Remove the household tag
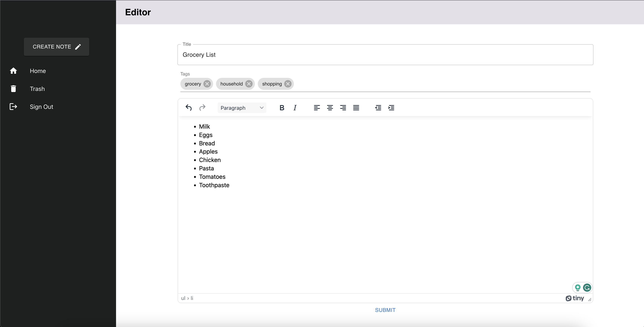The image size is (644, 327). (248, 84)
